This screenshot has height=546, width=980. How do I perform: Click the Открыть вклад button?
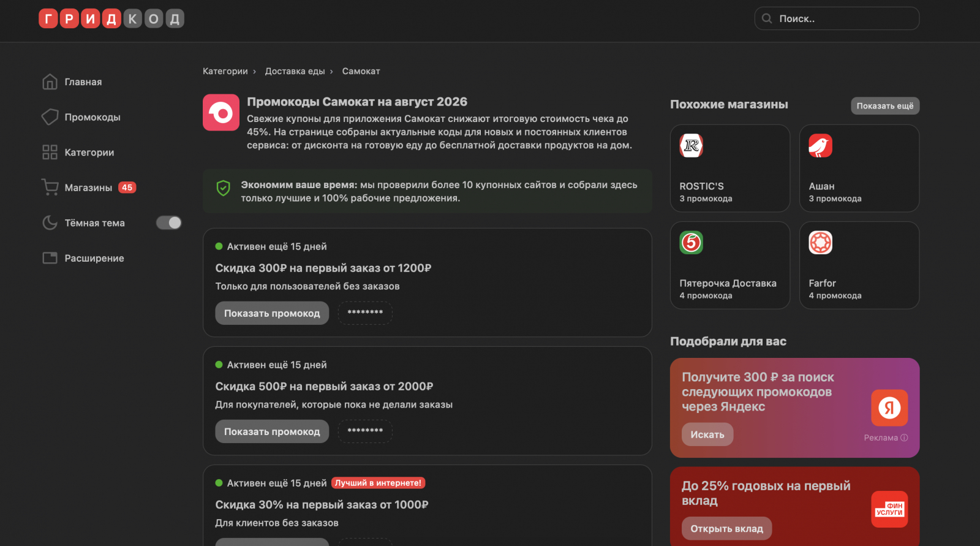(x=726, y=528)
